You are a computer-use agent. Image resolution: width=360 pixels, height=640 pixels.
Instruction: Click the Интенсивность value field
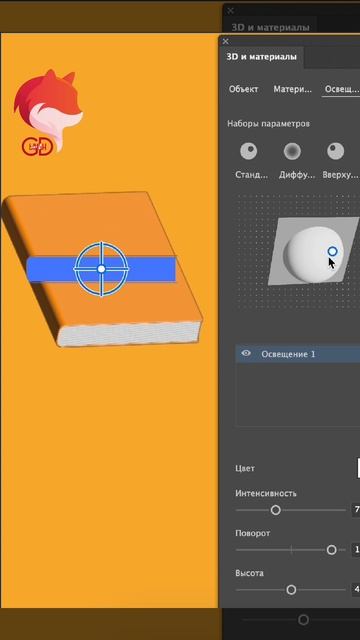[356, 509]
